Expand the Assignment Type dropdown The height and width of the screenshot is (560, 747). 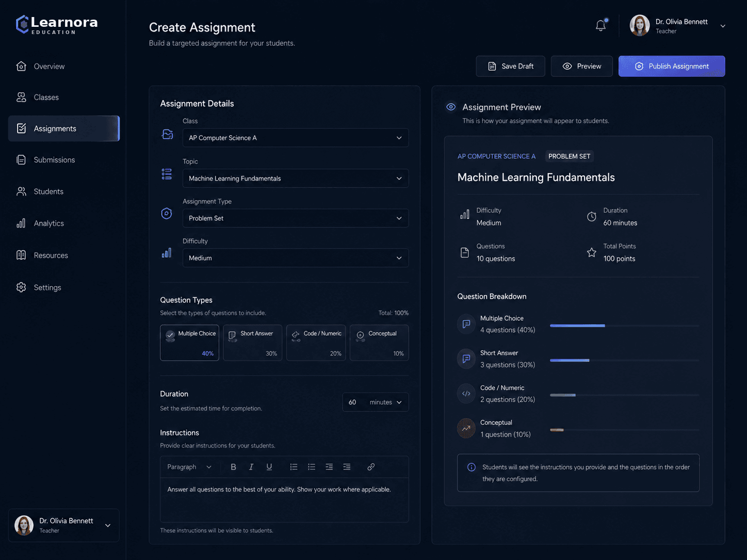296,218
